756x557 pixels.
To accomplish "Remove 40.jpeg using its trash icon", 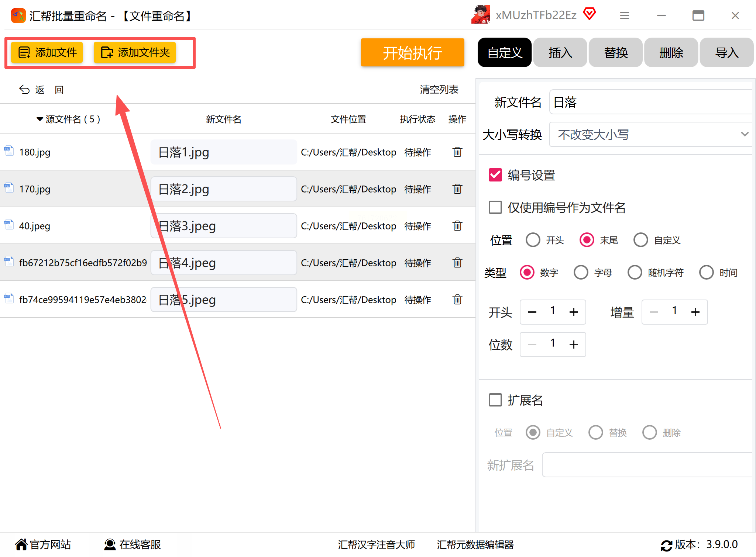I will [x=457, y=226].
